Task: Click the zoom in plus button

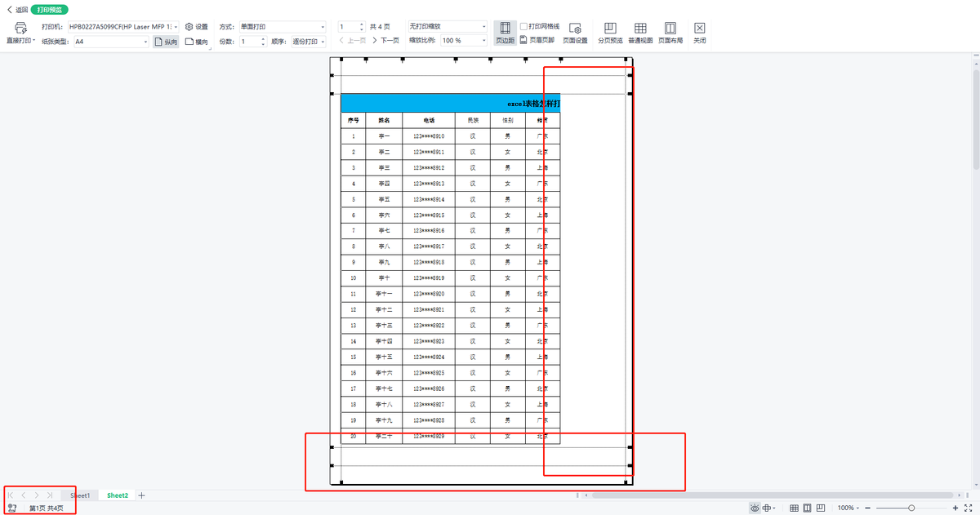Action: [x=955, y=508]
